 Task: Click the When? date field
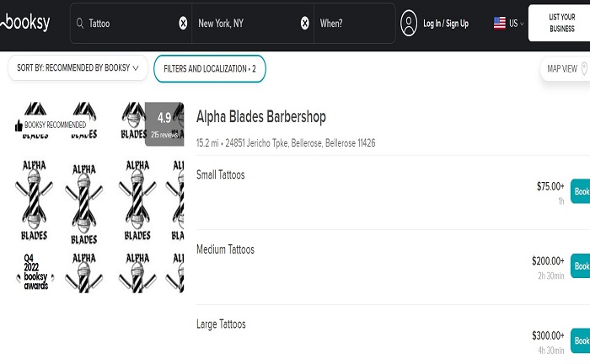pyautogui.click(x=355, y=24)
